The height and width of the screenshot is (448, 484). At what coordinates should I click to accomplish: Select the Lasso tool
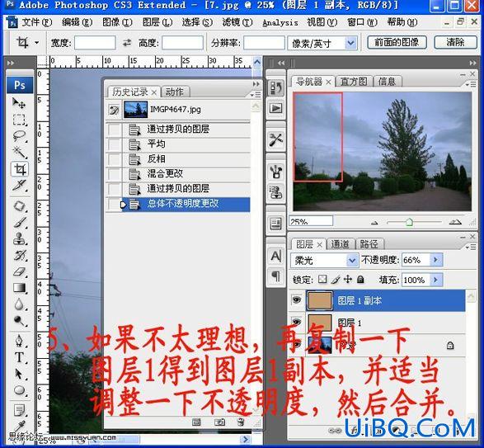pyautogui.click(x=19, y=136)
